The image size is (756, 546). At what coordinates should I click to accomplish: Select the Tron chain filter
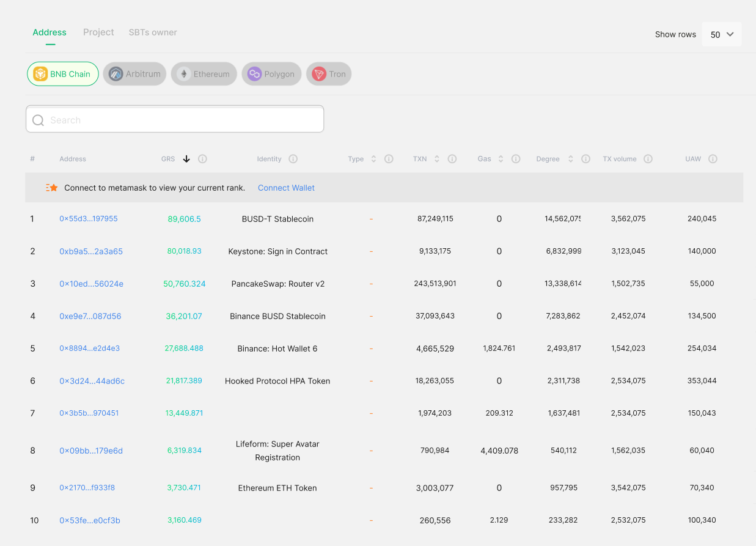[x=329, y=74]
